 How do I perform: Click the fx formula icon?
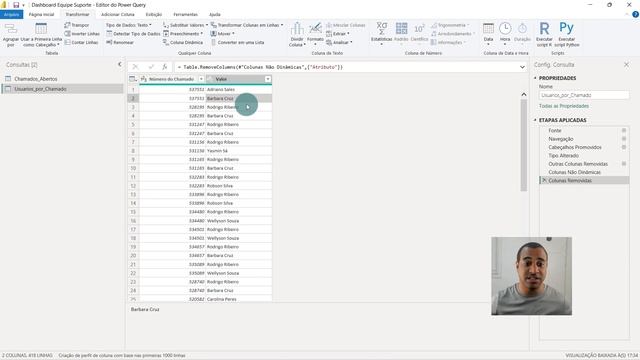pyautogui.click(x=165, y=67)
